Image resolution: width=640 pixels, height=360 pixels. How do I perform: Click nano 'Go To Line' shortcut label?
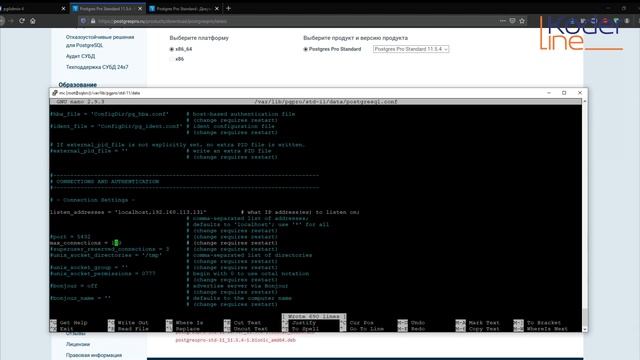367,329
